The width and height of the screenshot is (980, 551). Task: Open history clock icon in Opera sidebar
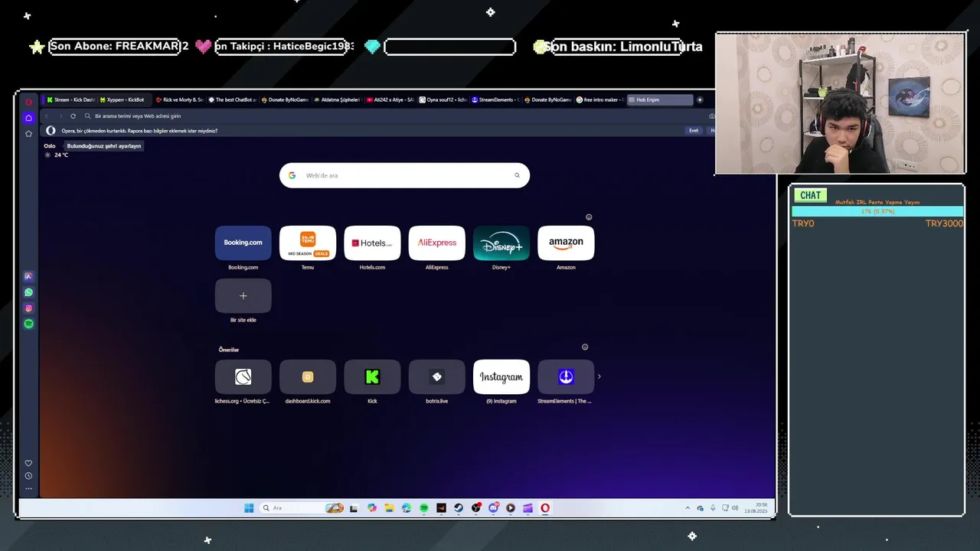28,476
